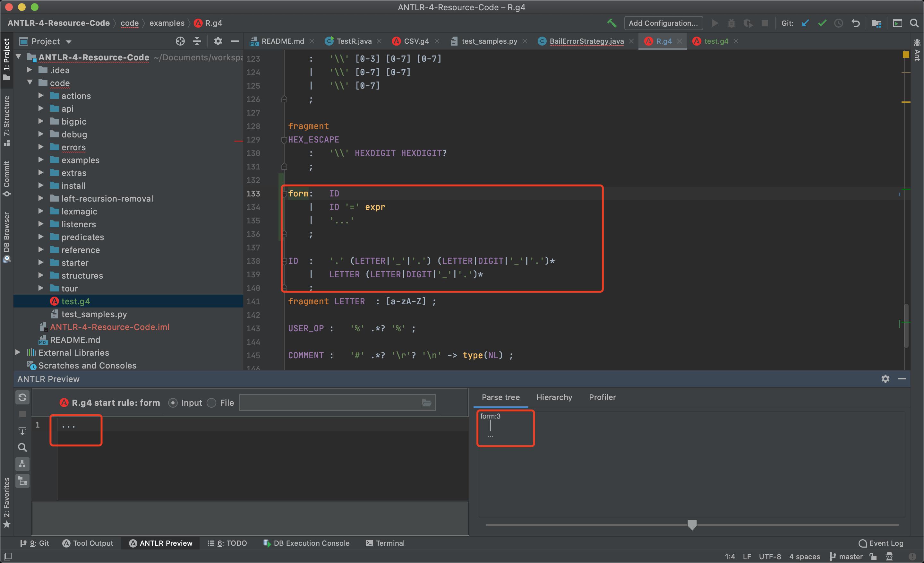Click the Git update project arrow
The width and height of the screenshot is (924, 563).
(x=805, y=23)
